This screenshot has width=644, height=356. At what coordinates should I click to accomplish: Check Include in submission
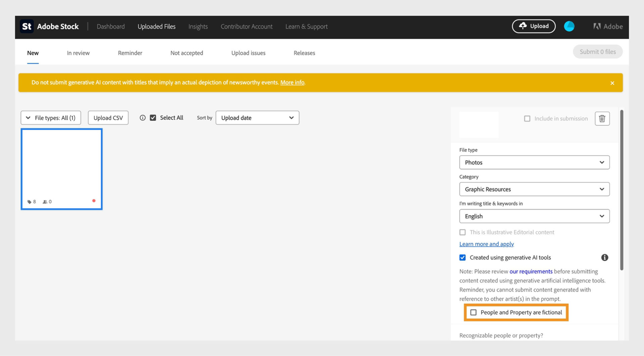coord(527,118)
